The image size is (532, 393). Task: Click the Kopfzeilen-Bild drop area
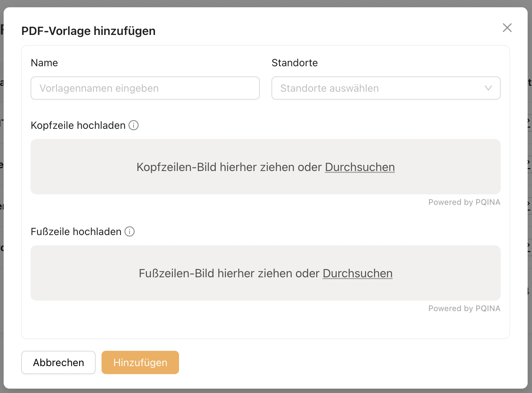266,167
